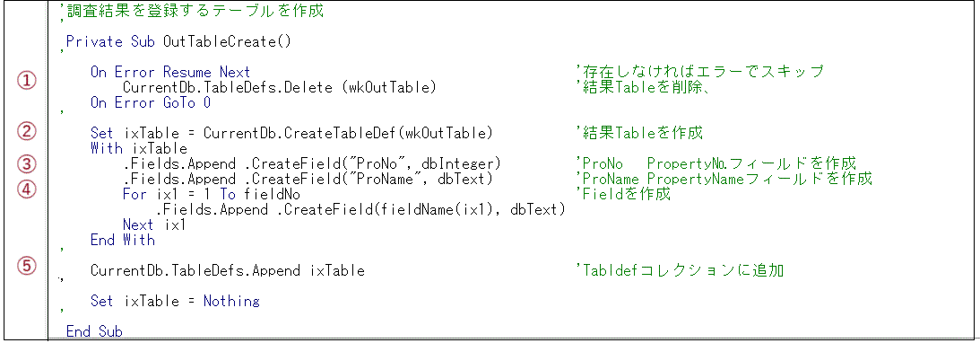The width and height of the screenshot is (980, 343).
Task: Click the End With statement
Action: point(122,240)
